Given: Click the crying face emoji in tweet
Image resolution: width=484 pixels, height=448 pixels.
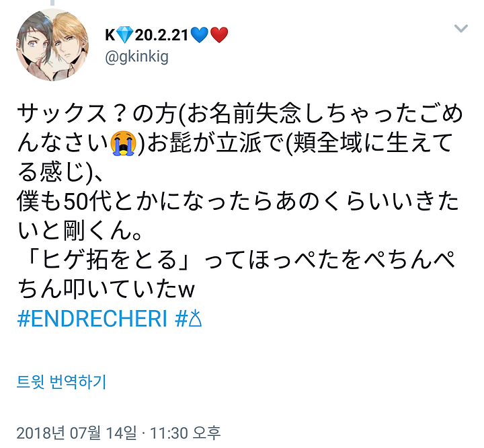Looking at the screenshot, I should 124,143.
